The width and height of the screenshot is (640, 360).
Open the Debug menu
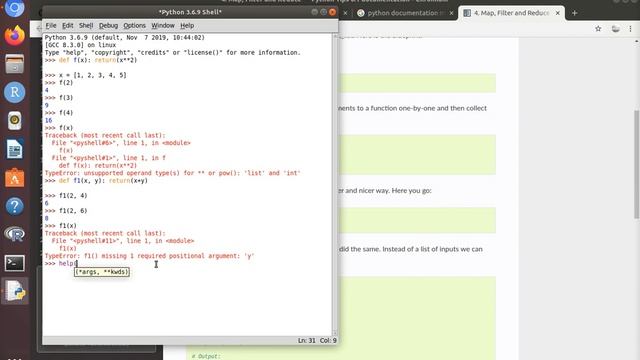[x=108, y=25]
